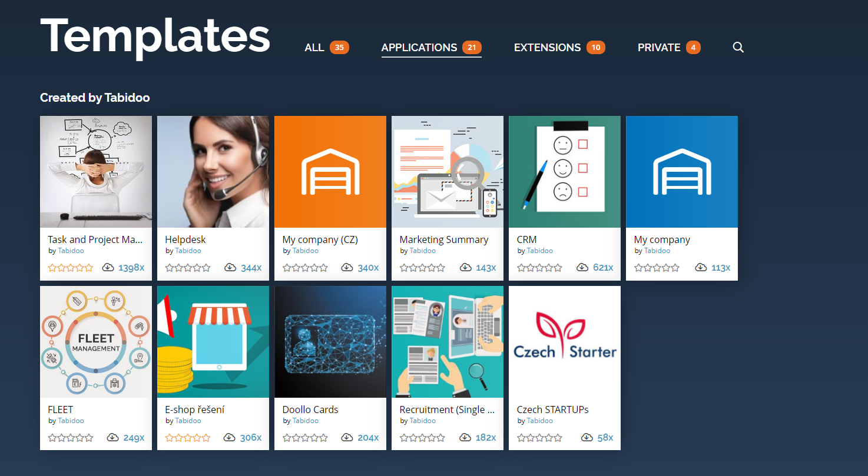Screen dimensions: 868x476
Task: Click download icon on Czech STARTUPs card
Action: (587, 437)
